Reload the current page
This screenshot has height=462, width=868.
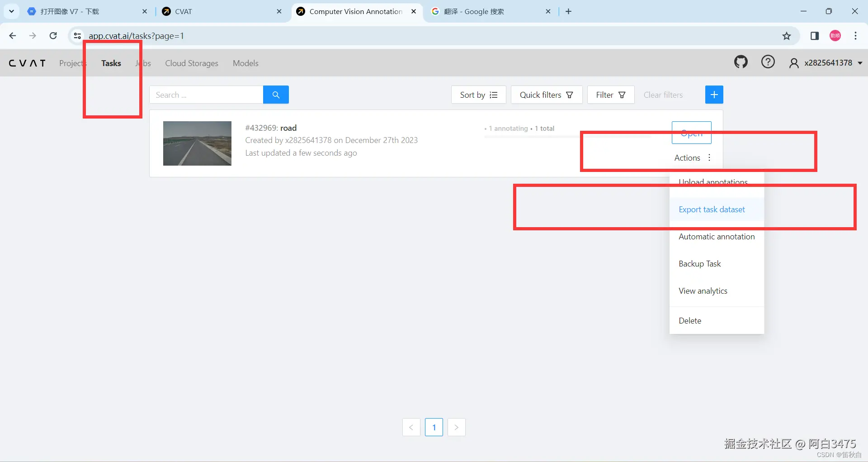[x=53, y=36]
